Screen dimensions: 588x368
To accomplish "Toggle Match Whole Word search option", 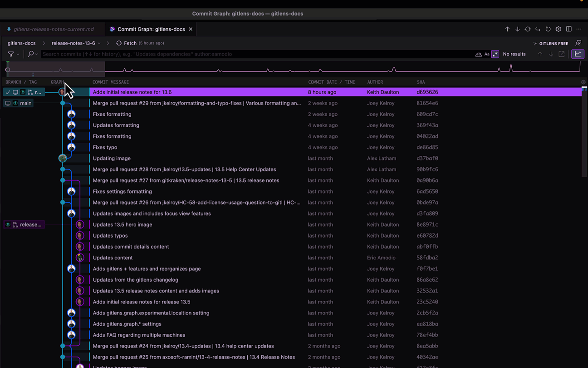I will point(478,54).
